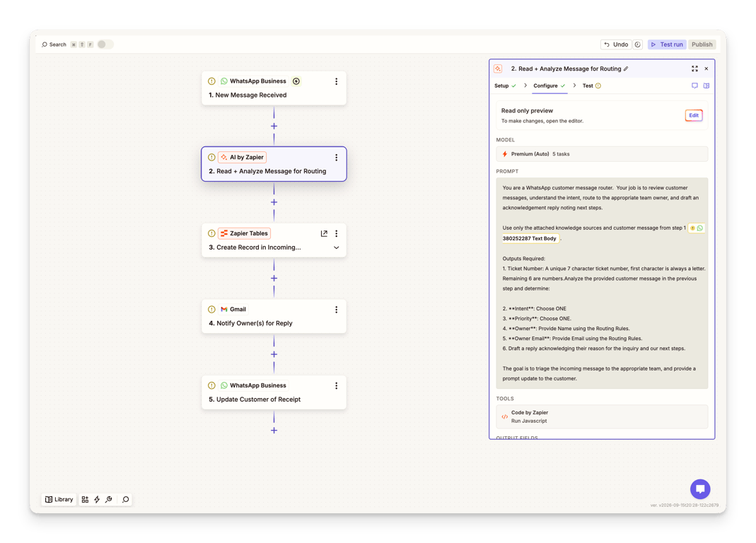Add a step after Update Customer of Receipt
Image resolution: width=756 pixels, height=543 pixels.
pyautogui.click(x=274, y=430)
